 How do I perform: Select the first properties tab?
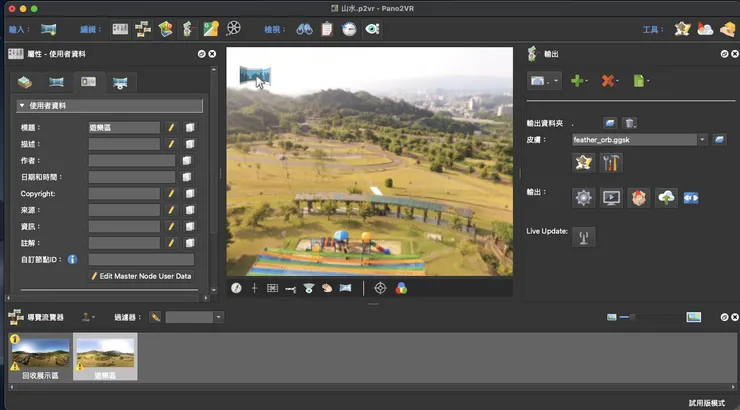click(x=24, y=82)
